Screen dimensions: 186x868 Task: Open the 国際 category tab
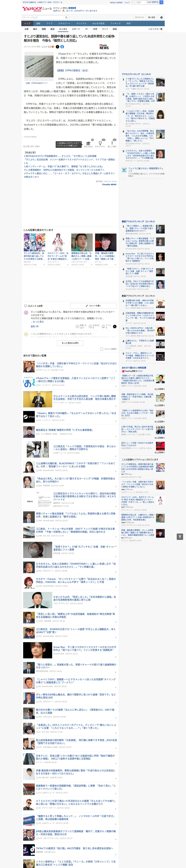[x=44, y=29]
